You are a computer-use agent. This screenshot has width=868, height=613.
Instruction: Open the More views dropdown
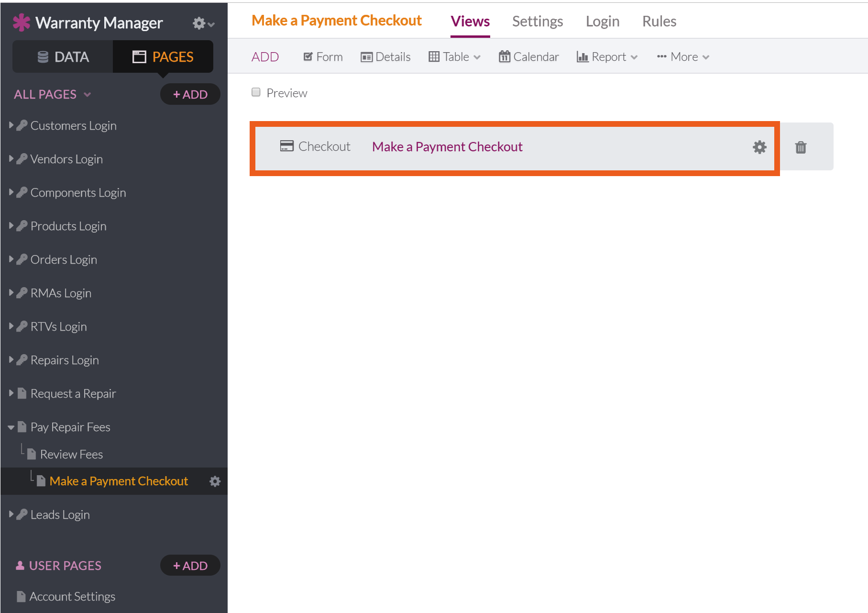pos(683,57)
